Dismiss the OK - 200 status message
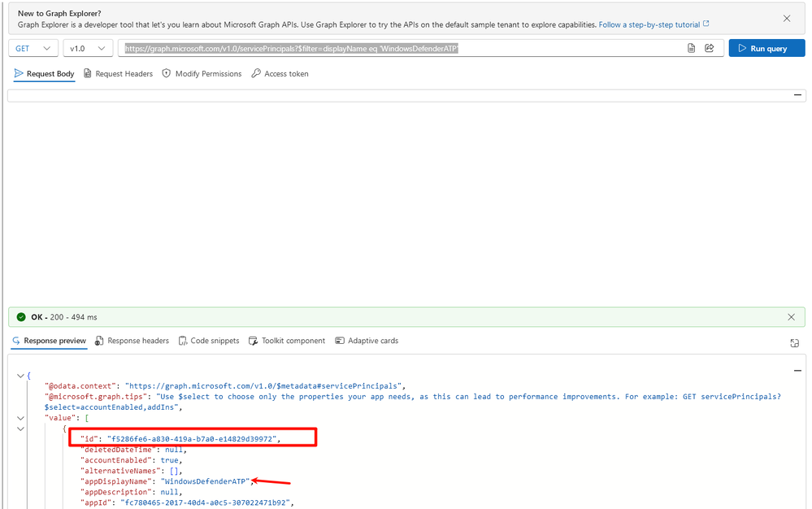 click(x=792, y=317)
